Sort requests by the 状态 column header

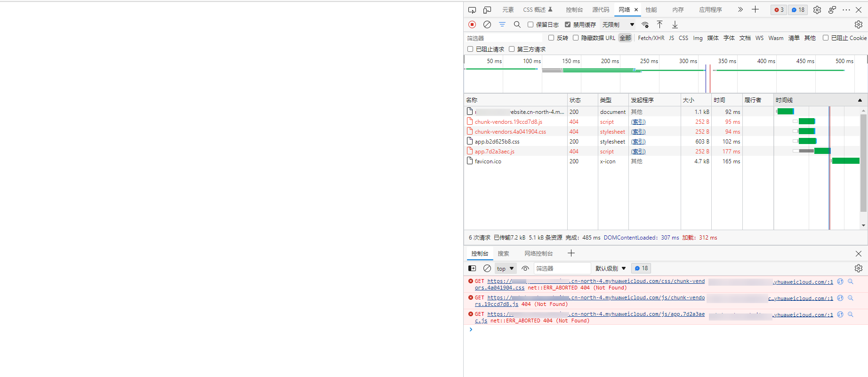point(582,100)
